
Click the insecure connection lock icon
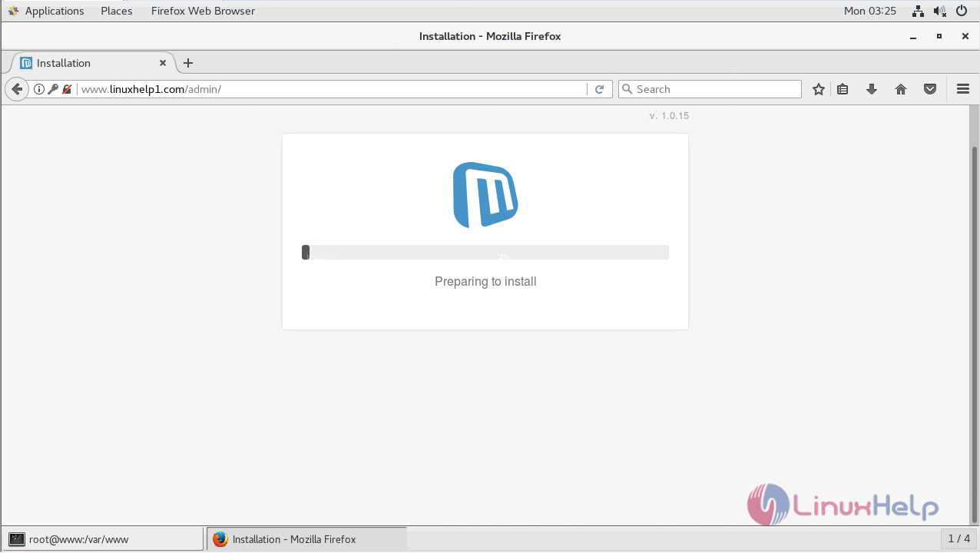coord(67,89)
